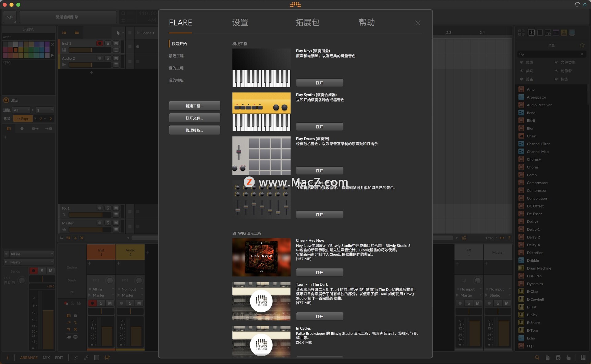Click the 打开文件... button
The height and width of the screenshot is (364, 591).
pyautogui.click(x=194, y=118)
